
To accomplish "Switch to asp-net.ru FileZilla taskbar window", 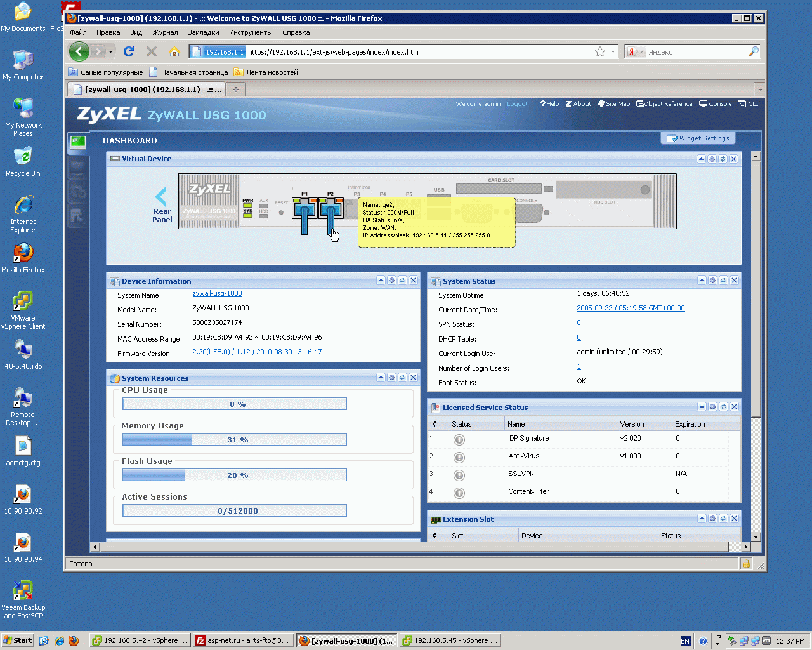I will click(x=243, y=640).
